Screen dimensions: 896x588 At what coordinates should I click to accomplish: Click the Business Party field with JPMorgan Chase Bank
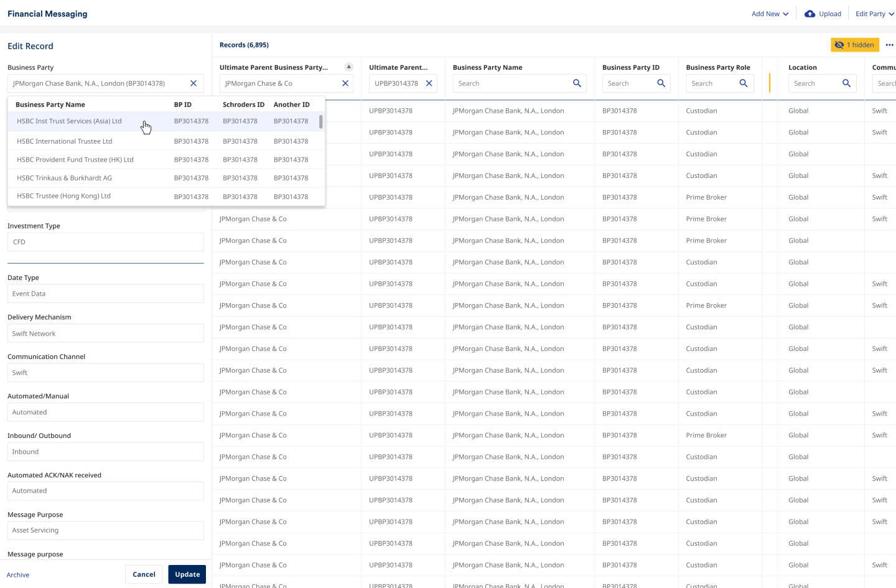[x=106, y=83]
